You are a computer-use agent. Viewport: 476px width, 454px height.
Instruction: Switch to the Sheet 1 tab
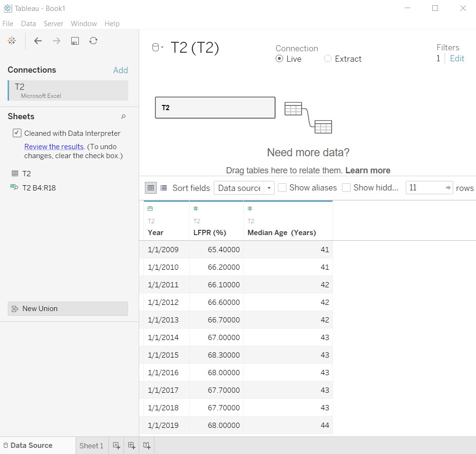[x=91, y=445]
